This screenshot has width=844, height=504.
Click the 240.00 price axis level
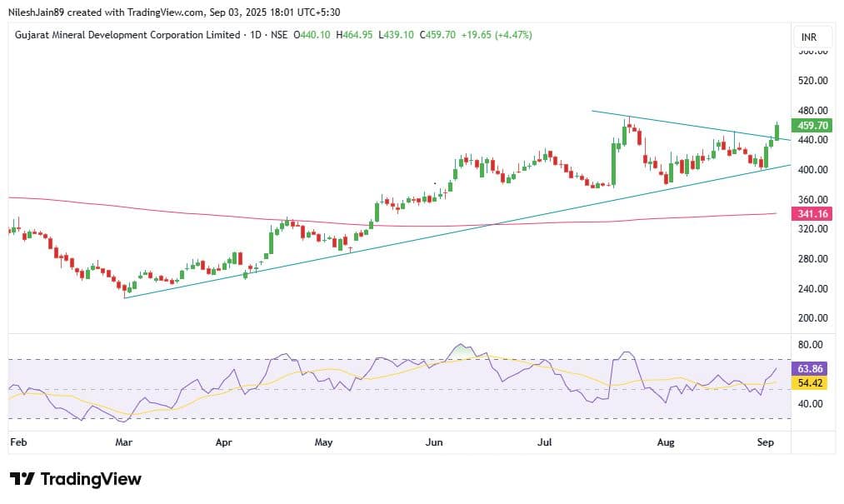[813, 288]
